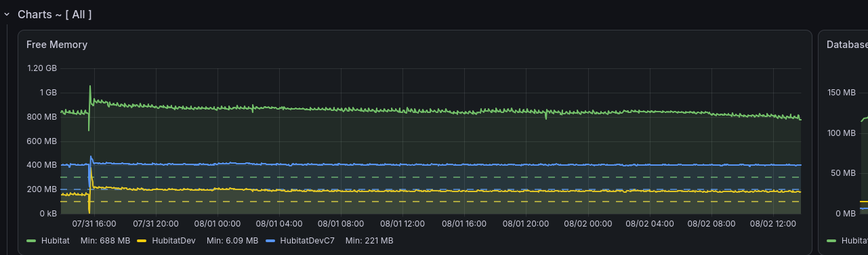Click green Hubitat swatch in Database panel legend

(x=833, y=241)
